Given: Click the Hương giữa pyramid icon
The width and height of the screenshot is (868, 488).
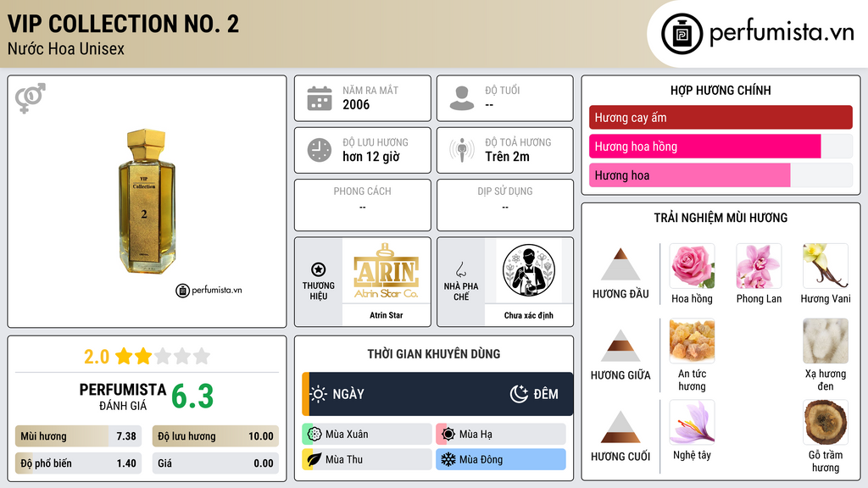Looking at the screenshot, I should point(620,346).
